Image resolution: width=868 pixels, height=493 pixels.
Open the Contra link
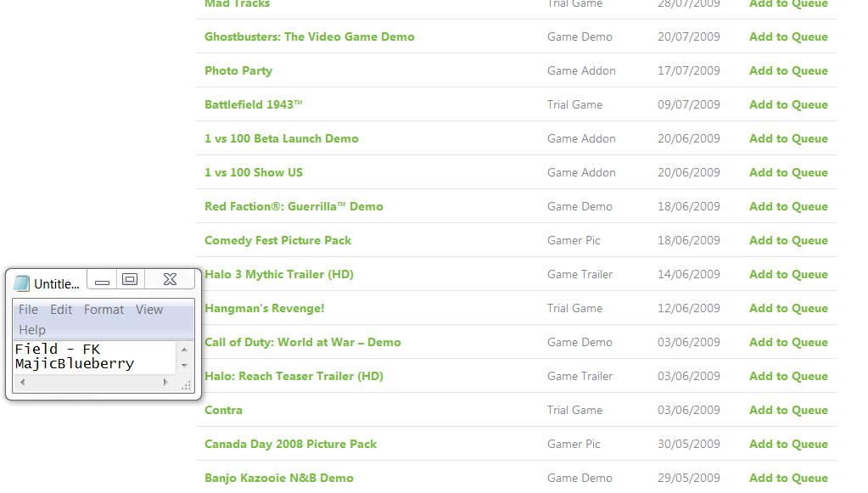click(x=224, y=411)
